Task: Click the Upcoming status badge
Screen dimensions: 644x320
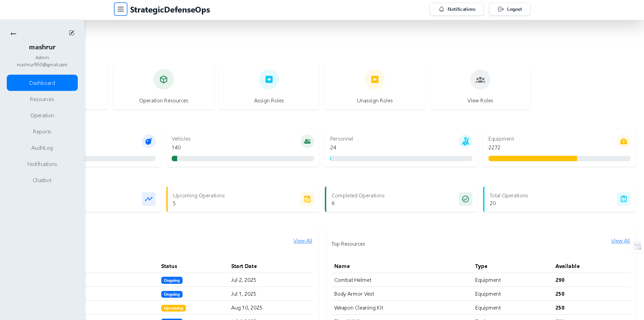Action: (x=173, y=308)
